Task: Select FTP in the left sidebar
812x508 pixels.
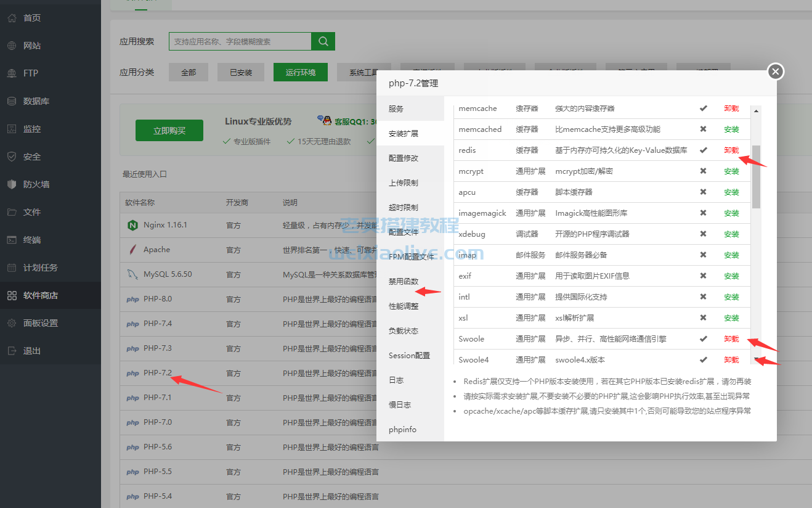Action: tap(26, 73)
